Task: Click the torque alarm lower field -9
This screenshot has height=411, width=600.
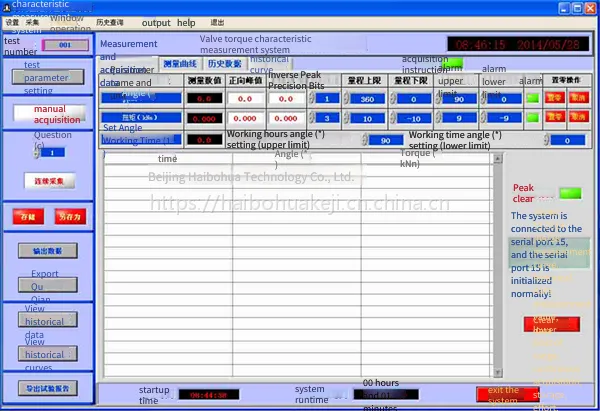Action: [x=505, y=118]
